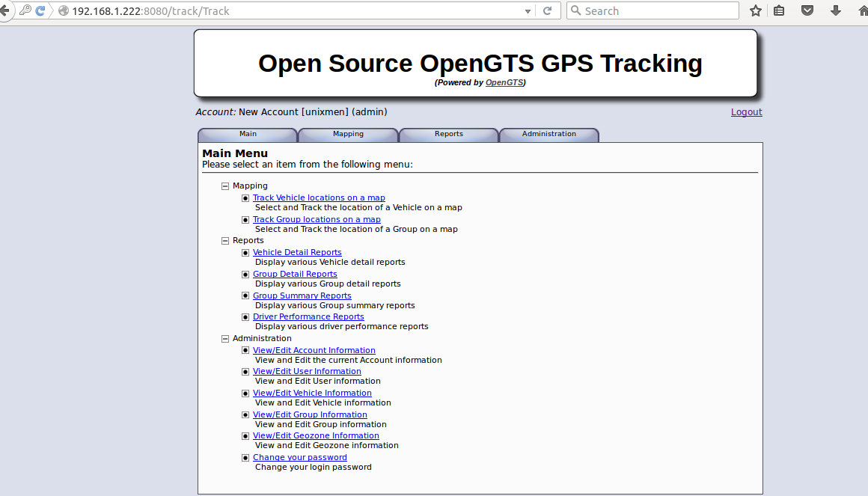Click 'Change your login password' description
The height and width of the screenshot is (496, 868).
coord(314,468)
